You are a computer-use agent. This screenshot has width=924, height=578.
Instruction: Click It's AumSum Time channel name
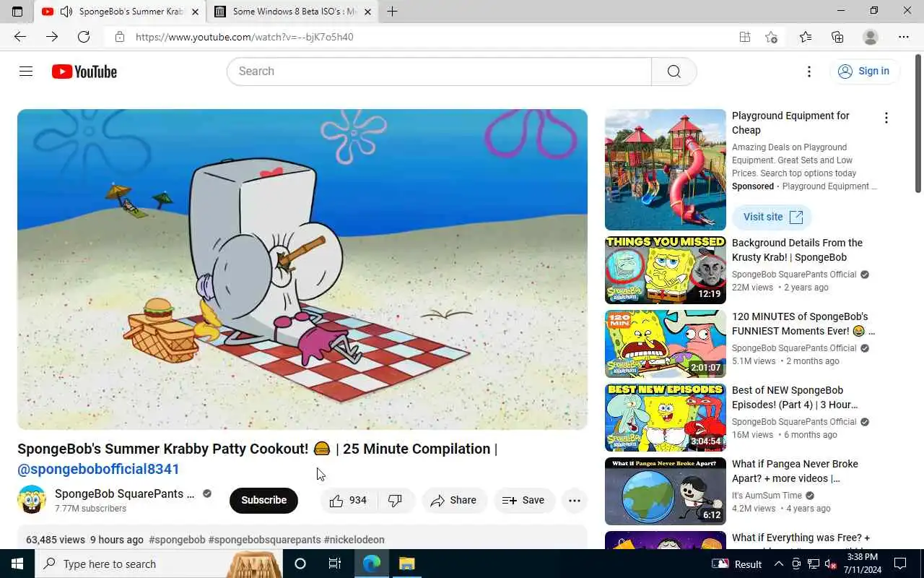pos(767,496)
